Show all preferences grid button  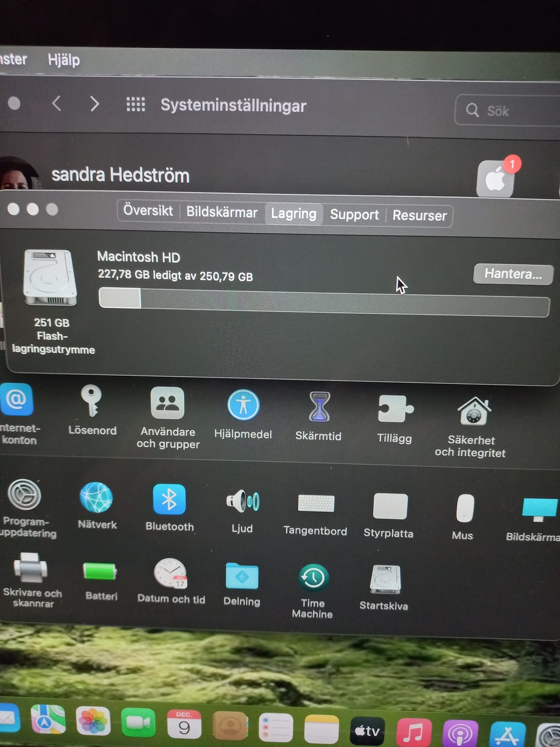pyautogui.click(x=135, y=104)
